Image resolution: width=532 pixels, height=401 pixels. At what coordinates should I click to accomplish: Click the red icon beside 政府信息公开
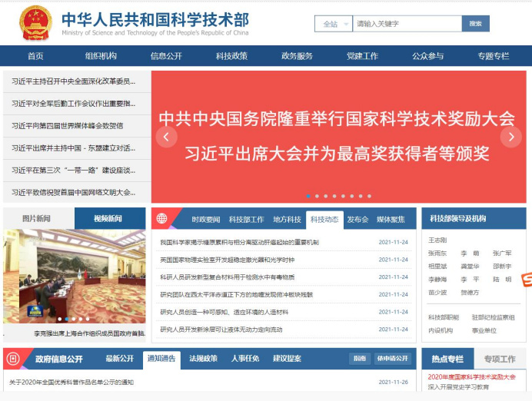(x=17, y=359)
